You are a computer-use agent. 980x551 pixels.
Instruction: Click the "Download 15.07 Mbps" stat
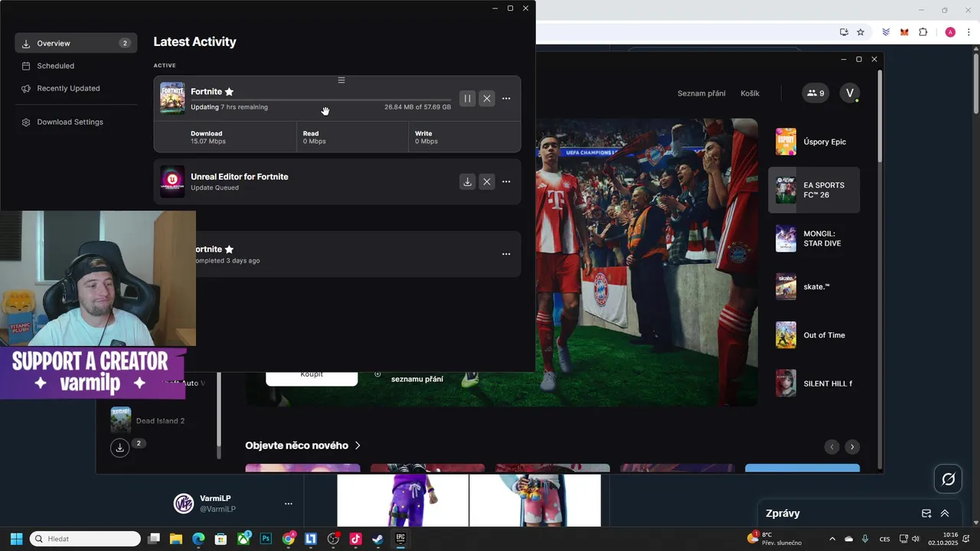point(208,137)
